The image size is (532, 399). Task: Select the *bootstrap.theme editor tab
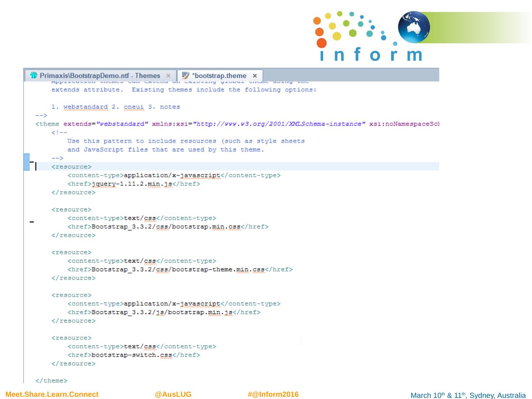pyautogui.click(x=220, y=76)
